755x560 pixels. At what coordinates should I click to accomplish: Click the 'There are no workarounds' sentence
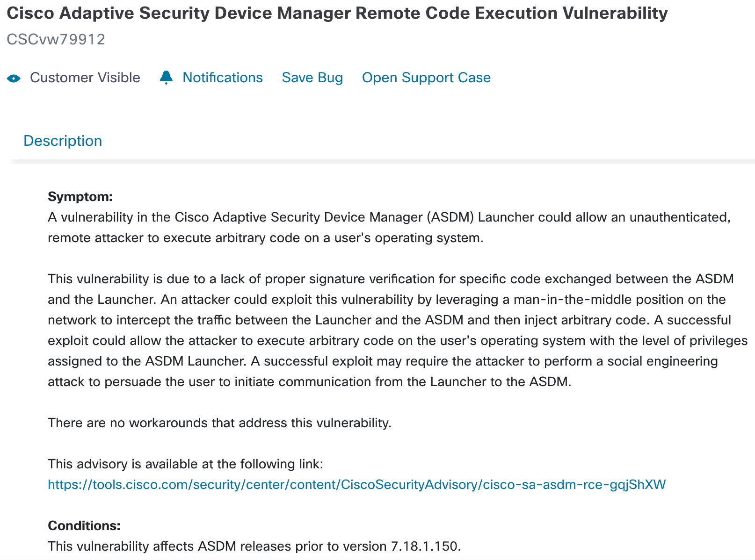219,423
